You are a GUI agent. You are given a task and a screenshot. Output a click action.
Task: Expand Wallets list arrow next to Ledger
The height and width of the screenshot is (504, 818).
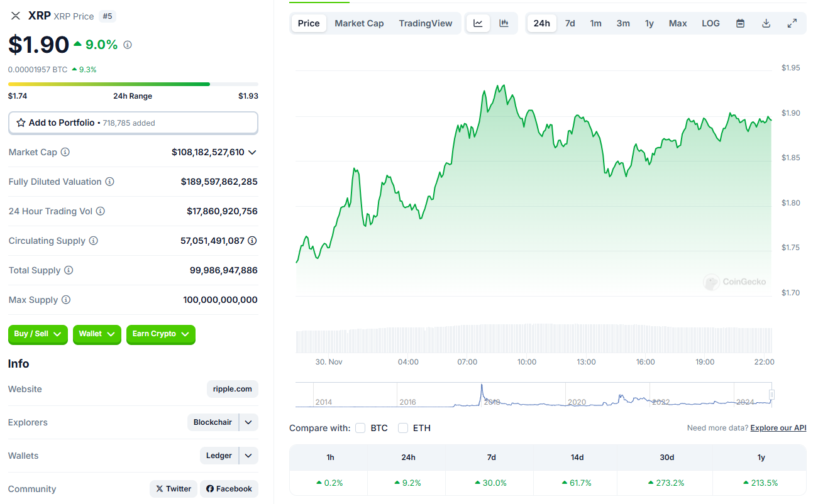pos(249,456)
